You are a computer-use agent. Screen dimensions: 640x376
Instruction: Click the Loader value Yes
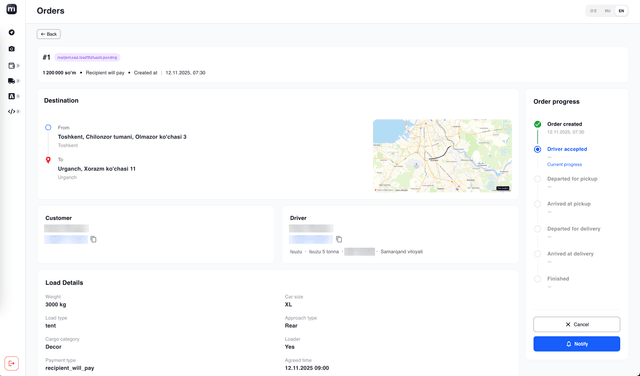[289, 347]
